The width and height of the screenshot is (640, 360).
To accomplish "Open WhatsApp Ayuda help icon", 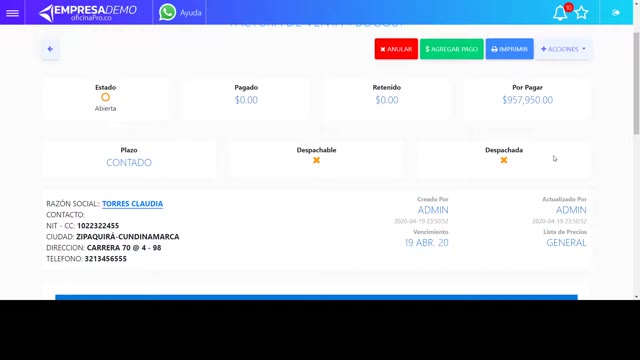I will click(167, 12).
